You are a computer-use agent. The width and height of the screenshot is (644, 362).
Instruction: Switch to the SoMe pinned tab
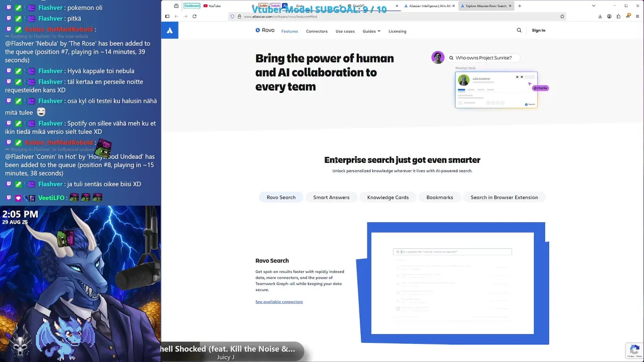coord(263,6)
